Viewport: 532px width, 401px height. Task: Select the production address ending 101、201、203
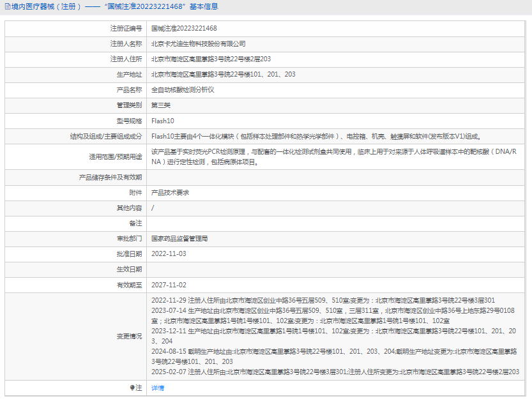(x=224, y=74)
